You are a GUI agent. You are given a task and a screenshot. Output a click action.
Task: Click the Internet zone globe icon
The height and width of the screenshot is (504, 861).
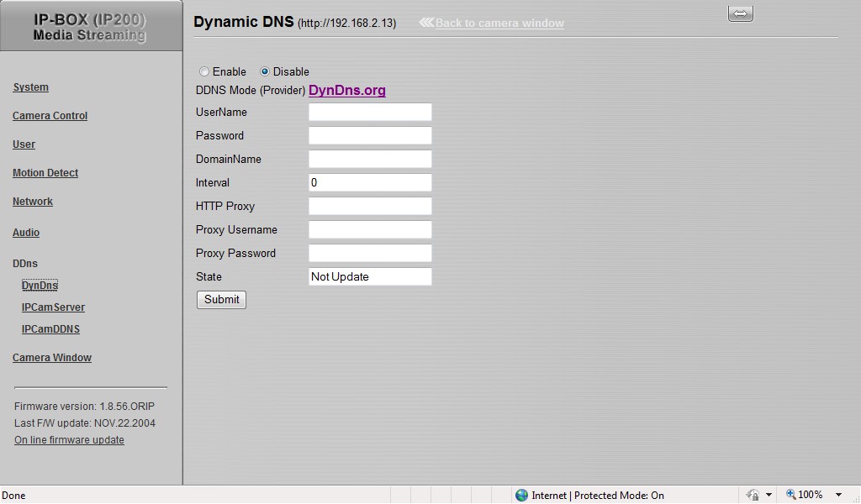pyautogui.click(x=521, y=496)
